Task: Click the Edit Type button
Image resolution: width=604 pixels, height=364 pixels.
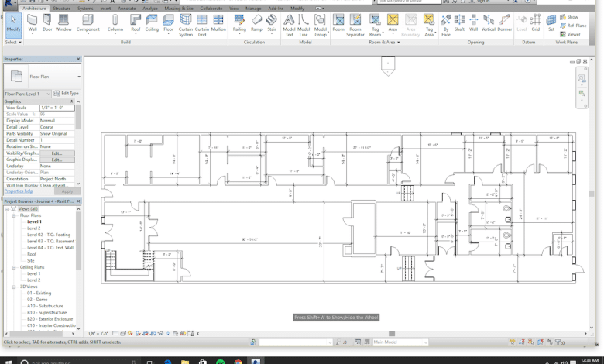Action: (x=67, y=94)
